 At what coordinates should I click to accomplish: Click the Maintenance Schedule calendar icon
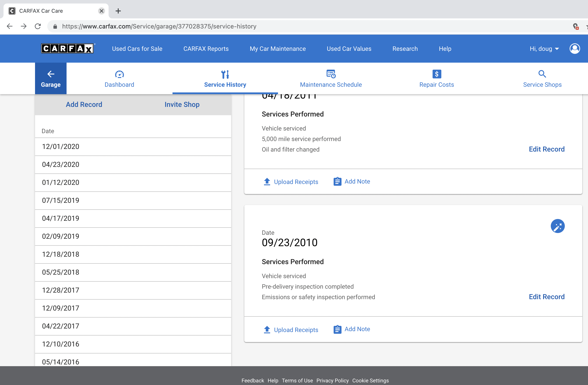point(331,74)
